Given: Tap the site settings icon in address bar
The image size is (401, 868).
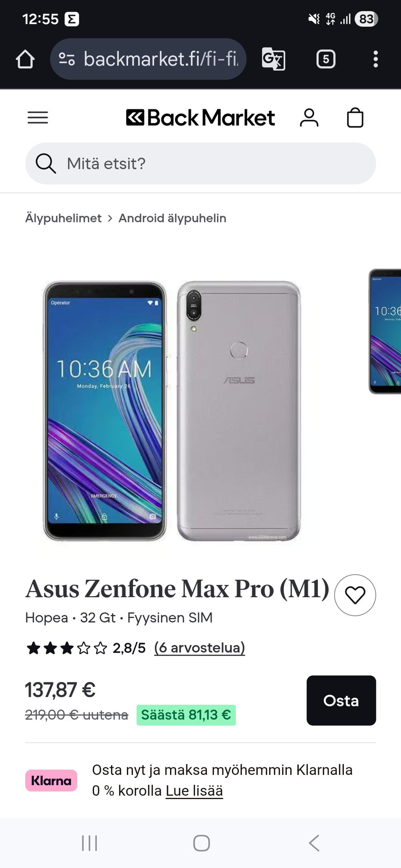Looking at the screenshot, I should pos(67,59).
